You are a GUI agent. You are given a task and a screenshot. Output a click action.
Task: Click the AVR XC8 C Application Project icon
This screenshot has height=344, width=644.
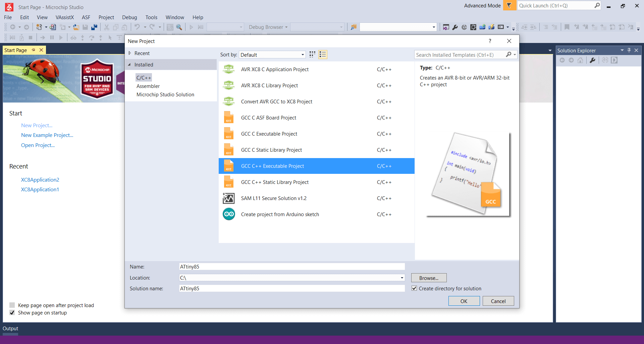coord(229,69)
